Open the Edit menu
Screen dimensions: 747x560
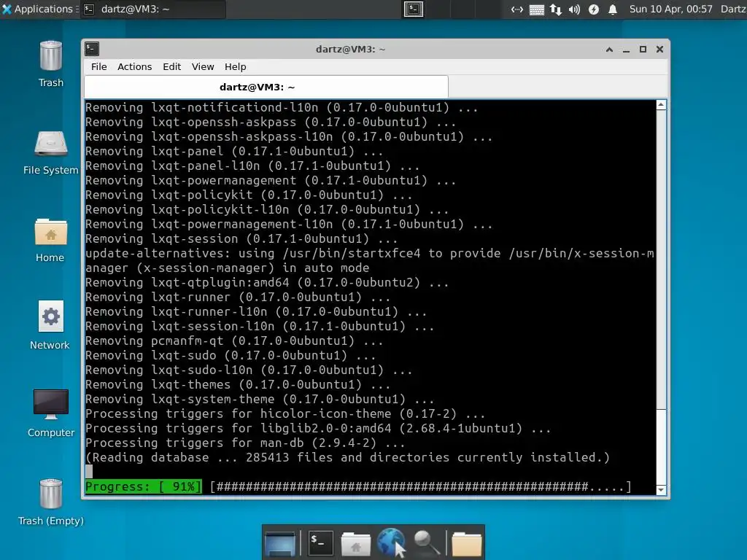pos(171,66)
